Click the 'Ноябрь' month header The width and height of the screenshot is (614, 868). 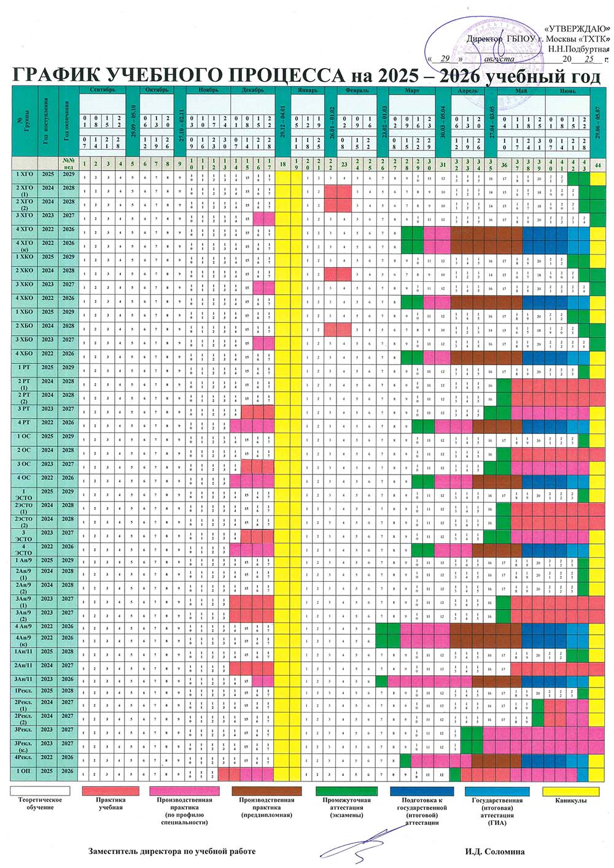(x=208, y=90)
